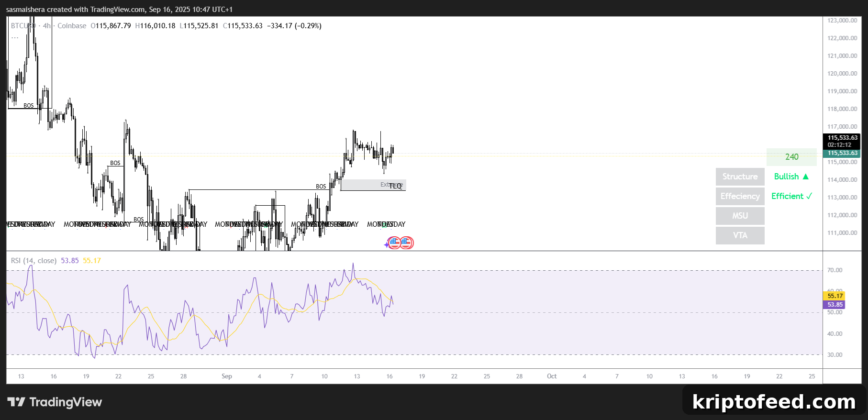868x420 pixels.
Task: Click the 118,000.00 price axis label
Action: click(x=842, y=109)
